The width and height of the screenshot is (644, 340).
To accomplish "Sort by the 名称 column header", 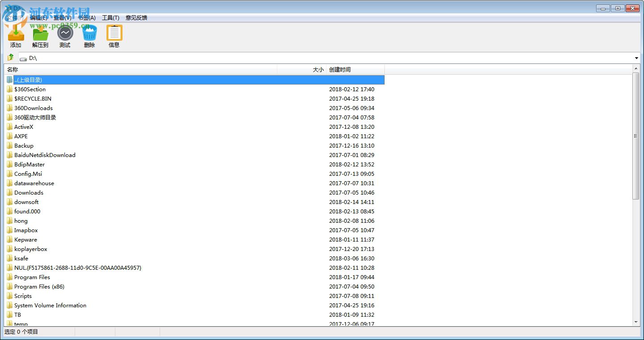I will click(x=141, y=69).
